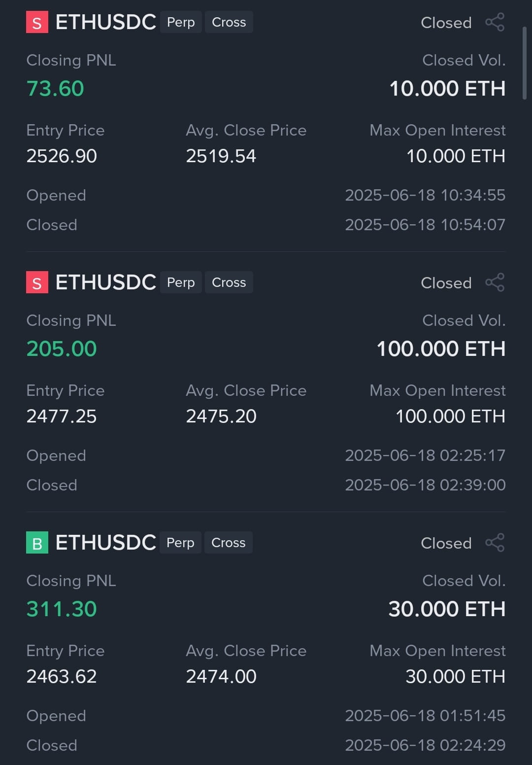This screenshot has width=532, height=765.
Task: Share the 205.00 PNL ETHUSDC position
Action: click(495, 282)
